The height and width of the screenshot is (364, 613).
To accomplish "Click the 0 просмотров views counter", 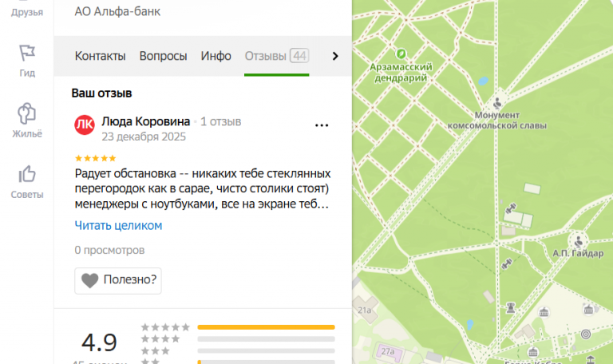I will click(x=109, y=250).
